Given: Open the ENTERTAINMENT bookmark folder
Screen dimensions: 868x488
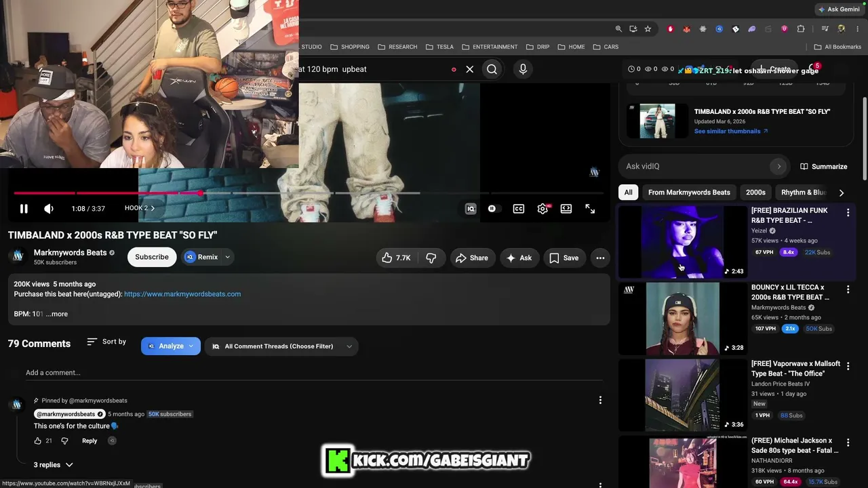Looking at the screenshot, I should 490,47.
